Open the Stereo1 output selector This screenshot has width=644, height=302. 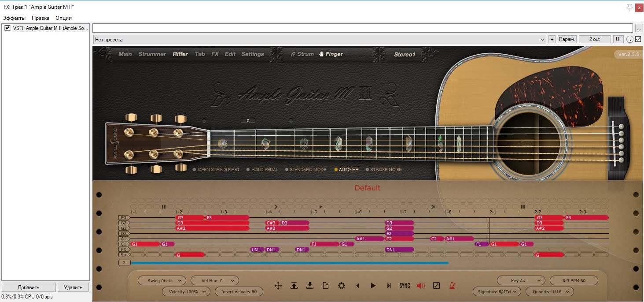pyautogui.click(x=405, y=55)
